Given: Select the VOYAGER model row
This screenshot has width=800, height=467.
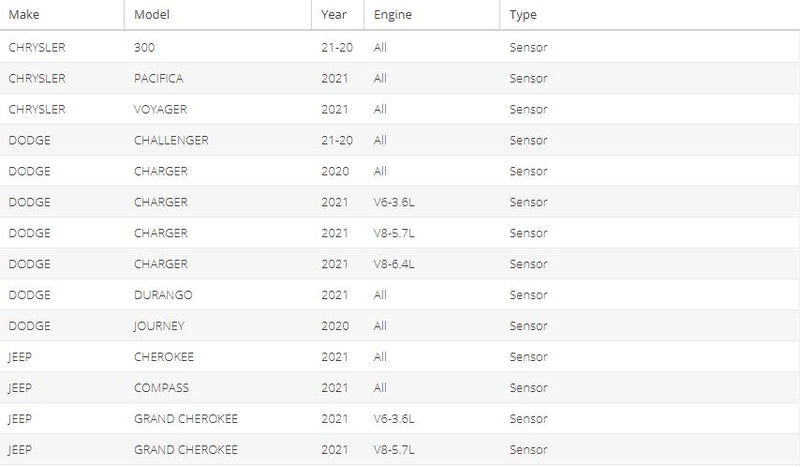Looking at the screenshot, I should tap(400, 109).
